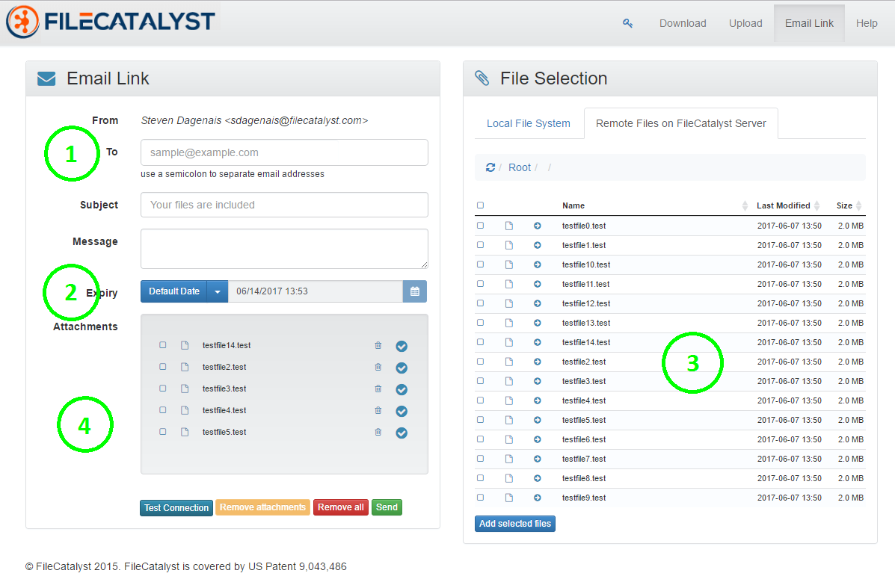Image resolution: width=895 pixels, height=588 pixels.
Task: Check the box for remote testfile6.test
Action: pos(480,440)
